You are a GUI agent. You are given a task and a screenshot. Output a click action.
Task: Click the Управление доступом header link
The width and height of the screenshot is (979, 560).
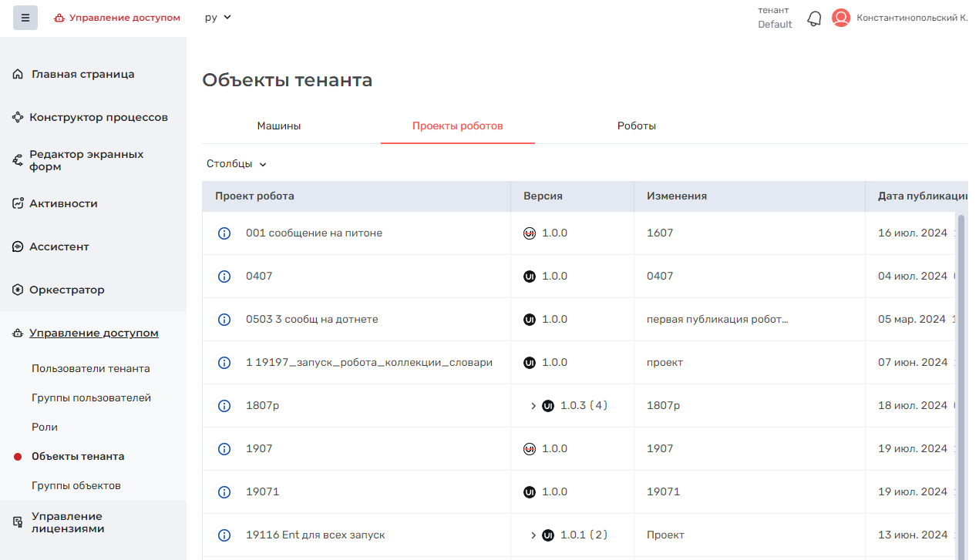point(117,18)
